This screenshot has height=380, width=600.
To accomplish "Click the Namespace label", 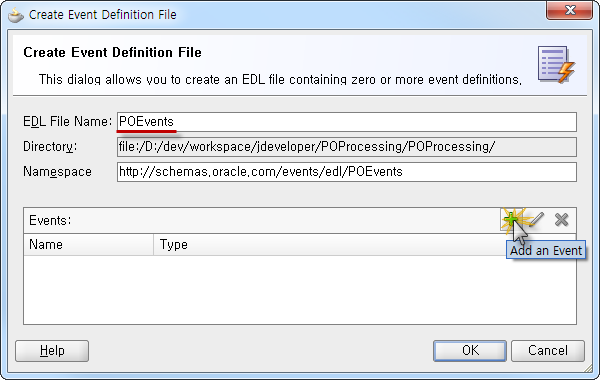I will (x=57, y=172).
